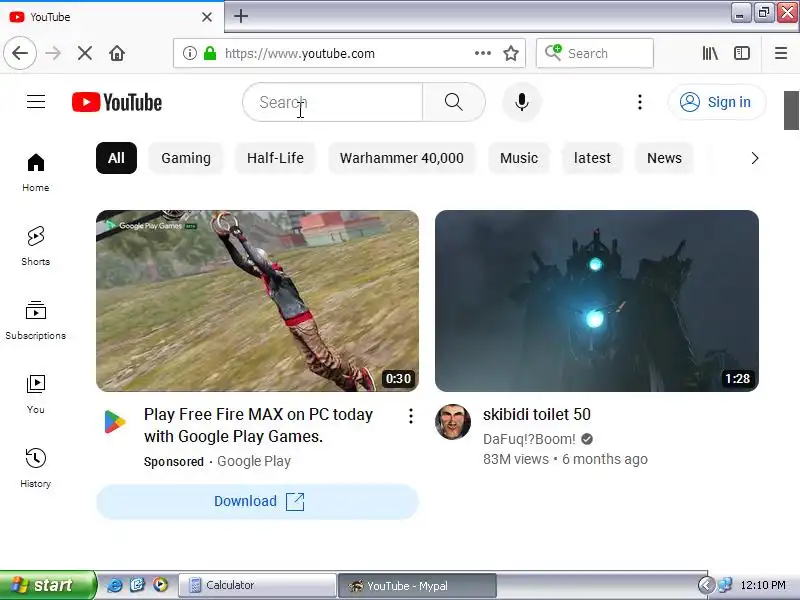Click the browser forward arrow
The height and width of the screenshot is (600, 800).
(x=53, y=53)
